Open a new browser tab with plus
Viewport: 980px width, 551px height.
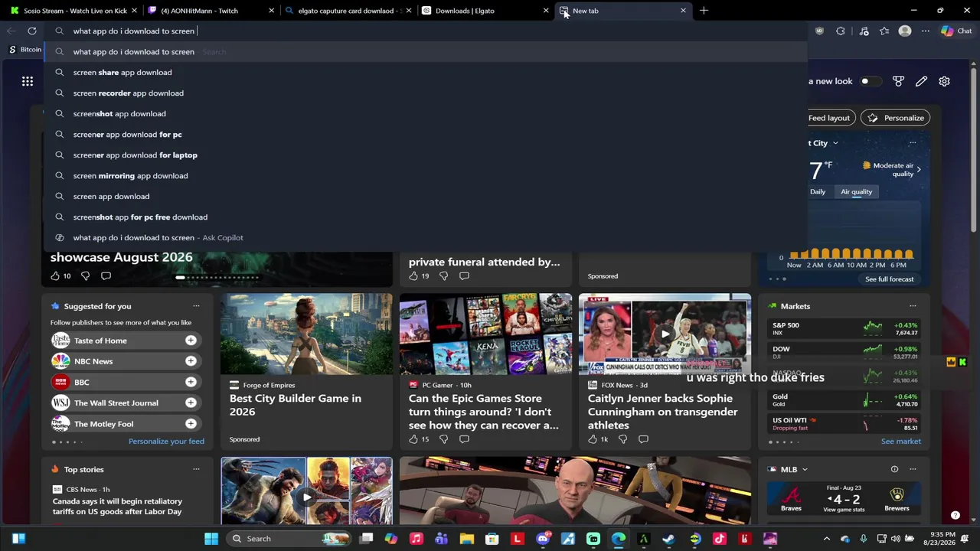(x=704, y=11)
